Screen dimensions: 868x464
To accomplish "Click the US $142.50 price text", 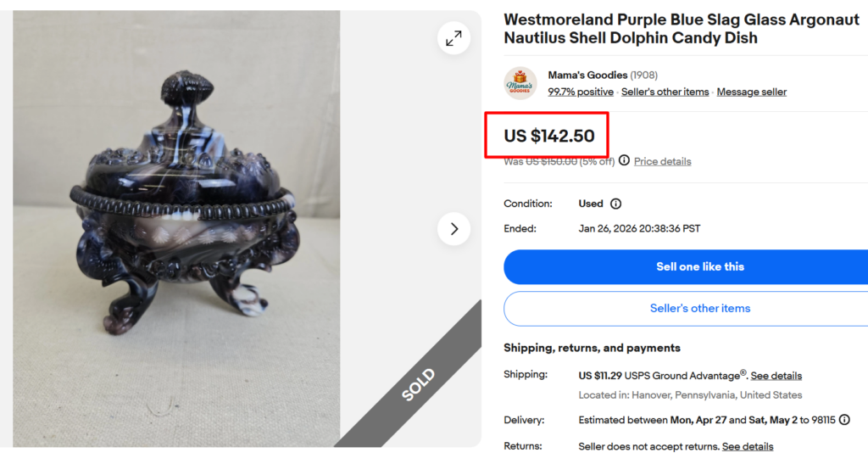I will coord(549,136).
